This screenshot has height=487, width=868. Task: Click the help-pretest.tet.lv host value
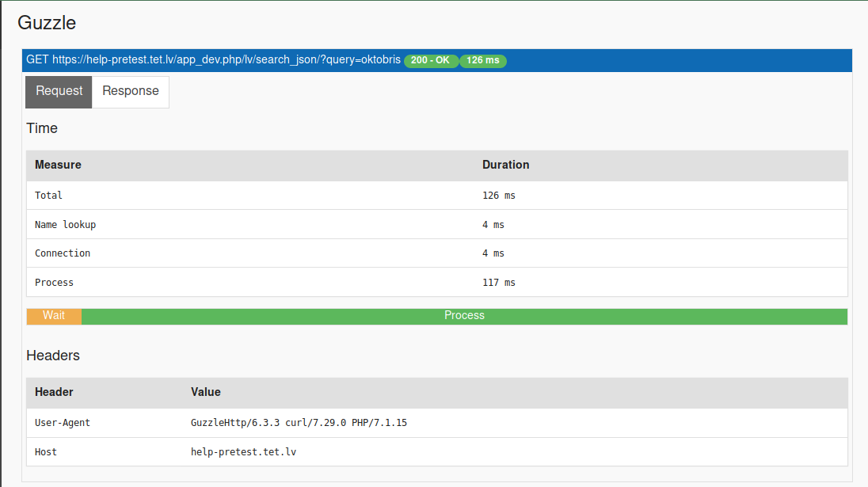(243, 451)
